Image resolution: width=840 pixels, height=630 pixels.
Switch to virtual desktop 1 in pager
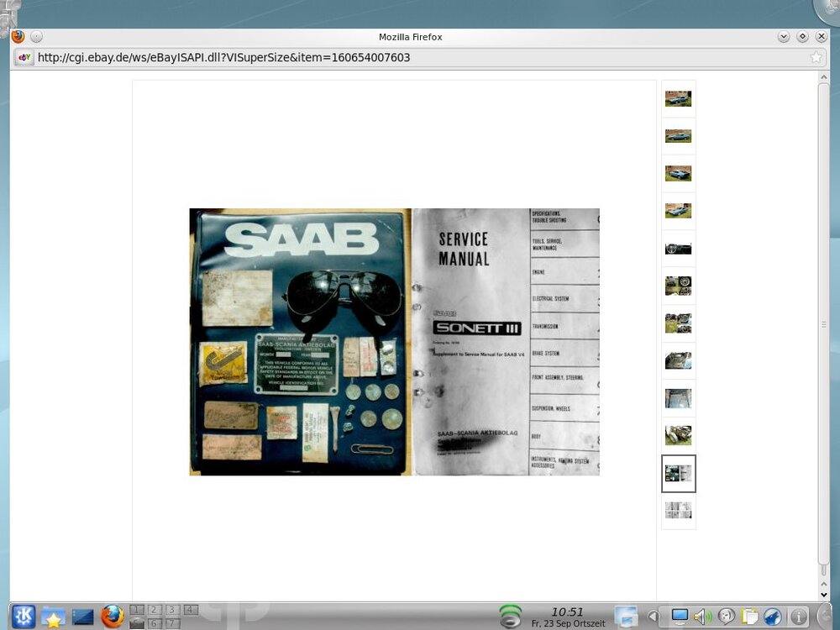pyautogui.click(x=137, y=610)
